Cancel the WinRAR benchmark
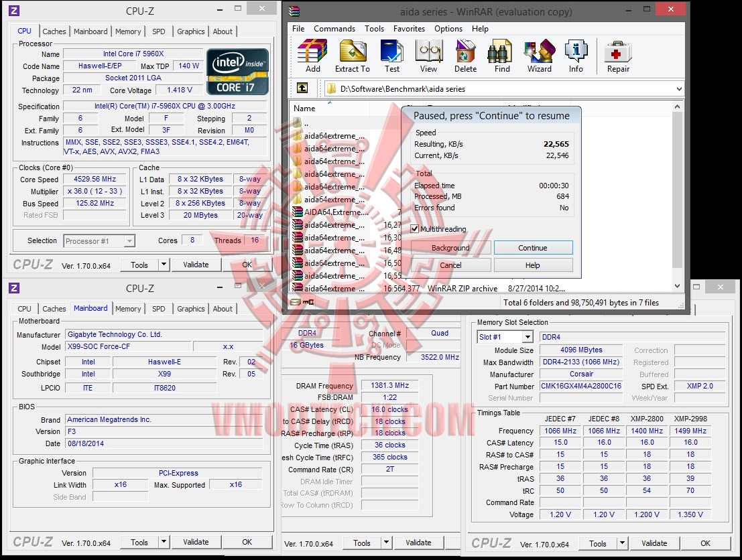This screenshot has width=742, height=560. coord(450,265)
